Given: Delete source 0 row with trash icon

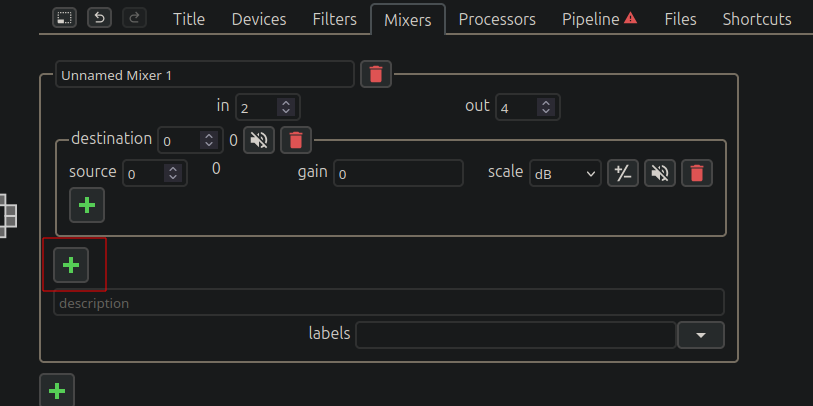Looking at the screenshot, I should click(697, 173).
